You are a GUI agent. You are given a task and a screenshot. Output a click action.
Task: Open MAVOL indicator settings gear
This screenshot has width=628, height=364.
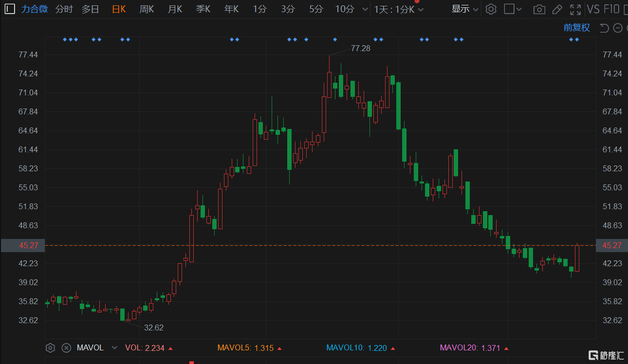pos(50,347)
